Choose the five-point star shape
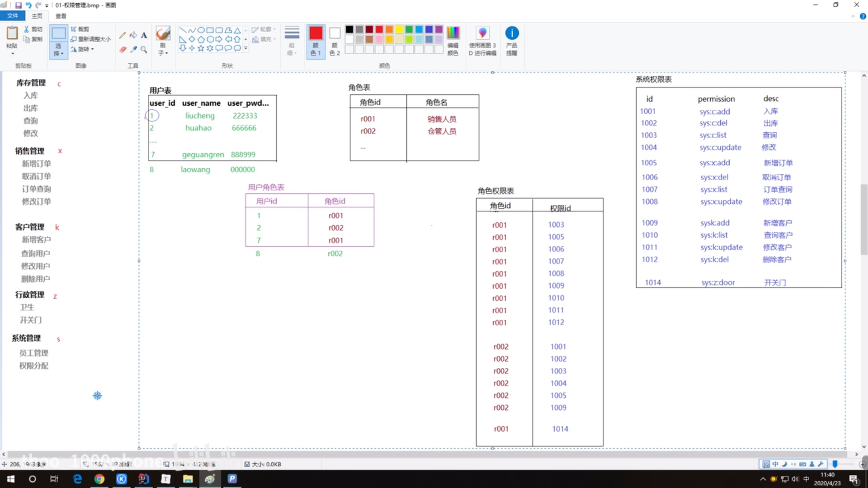This screenshot has width=868, height=488. pyautogui.click(x=201, y=48)
